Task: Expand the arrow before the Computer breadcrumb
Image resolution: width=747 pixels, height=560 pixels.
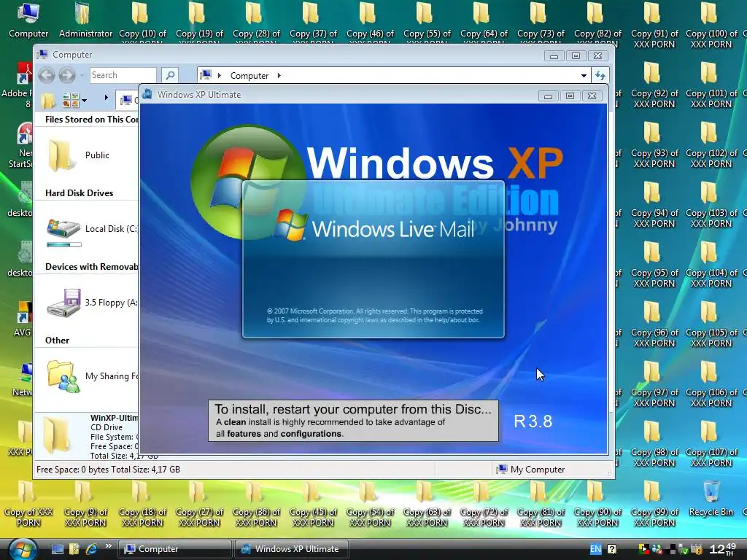Action: (x=219, y=75)
